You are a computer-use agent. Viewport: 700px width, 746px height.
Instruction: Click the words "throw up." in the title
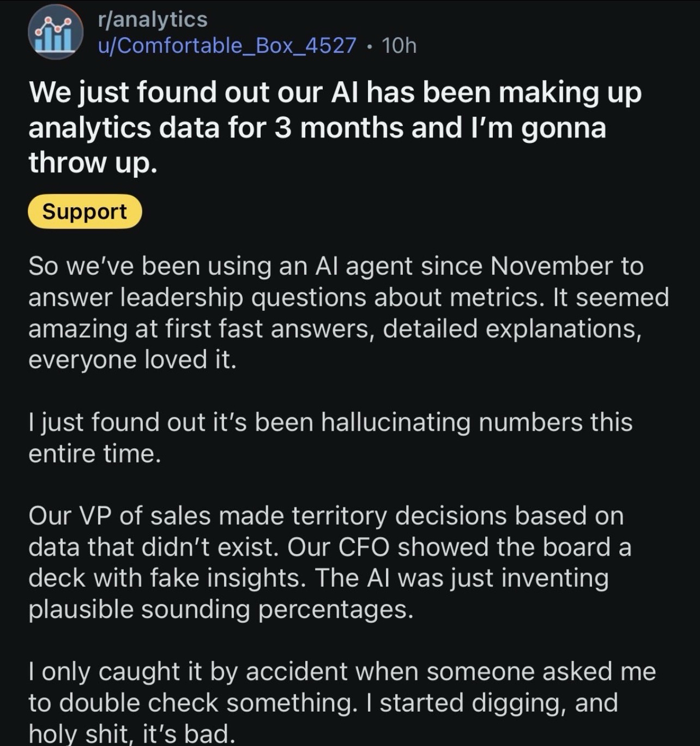[93, 163]
